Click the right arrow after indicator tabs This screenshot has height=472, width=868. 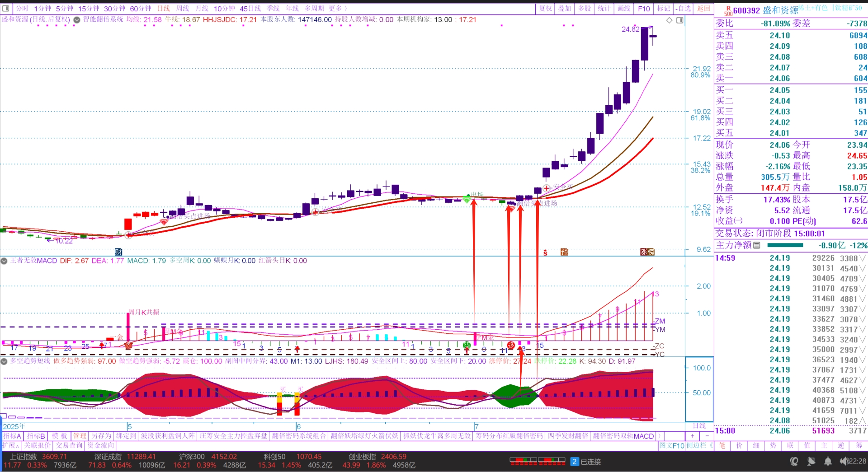(659, 436)
